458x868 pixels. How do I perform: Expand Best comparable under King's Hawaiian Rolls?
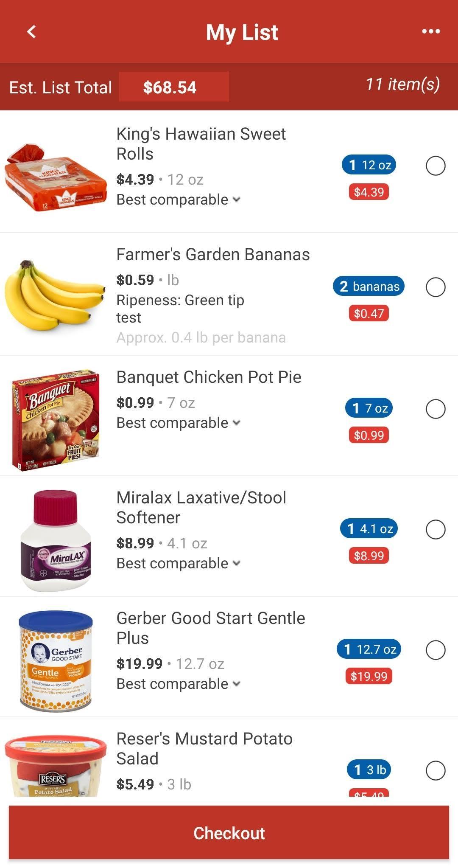[179, 199]
